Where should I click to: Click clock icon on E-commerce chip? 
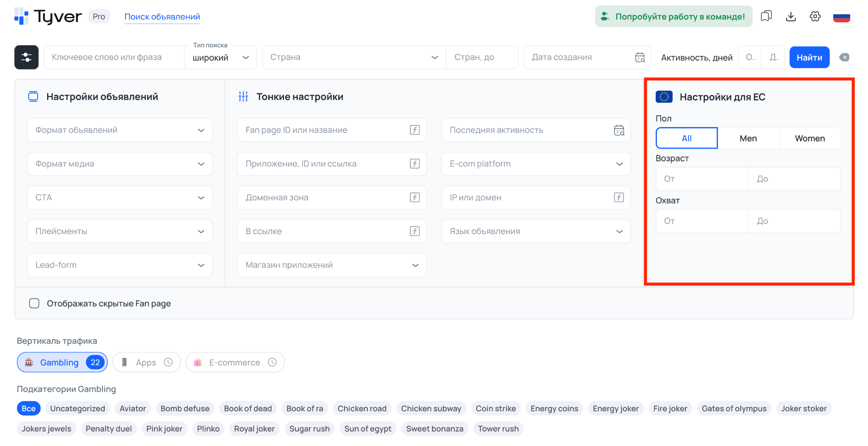[x=272, y=362]
